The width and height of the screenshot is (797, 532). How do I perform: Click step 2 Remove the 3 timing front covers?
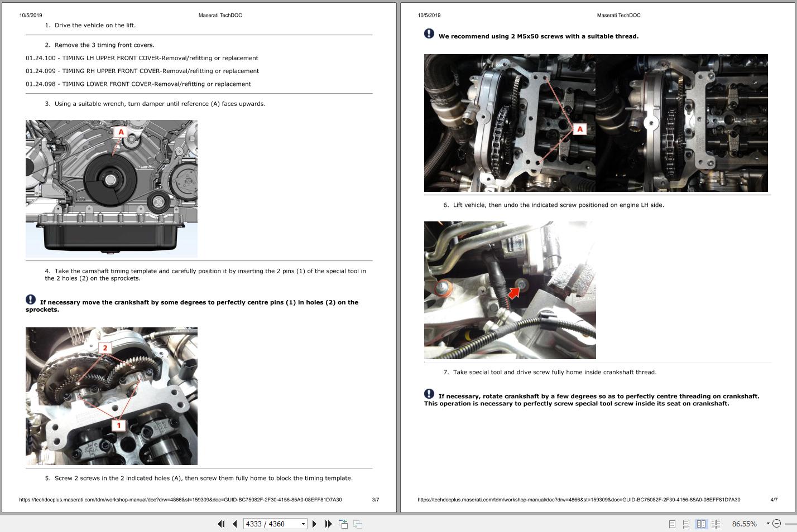click(100, 45)
